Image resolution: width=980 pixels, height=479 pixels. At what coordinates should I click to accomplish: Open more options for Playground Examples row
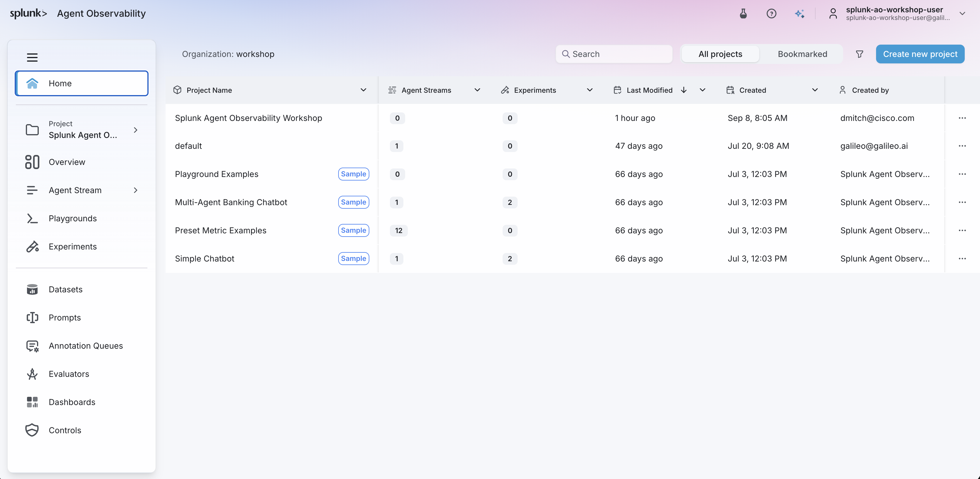[962, 174]
